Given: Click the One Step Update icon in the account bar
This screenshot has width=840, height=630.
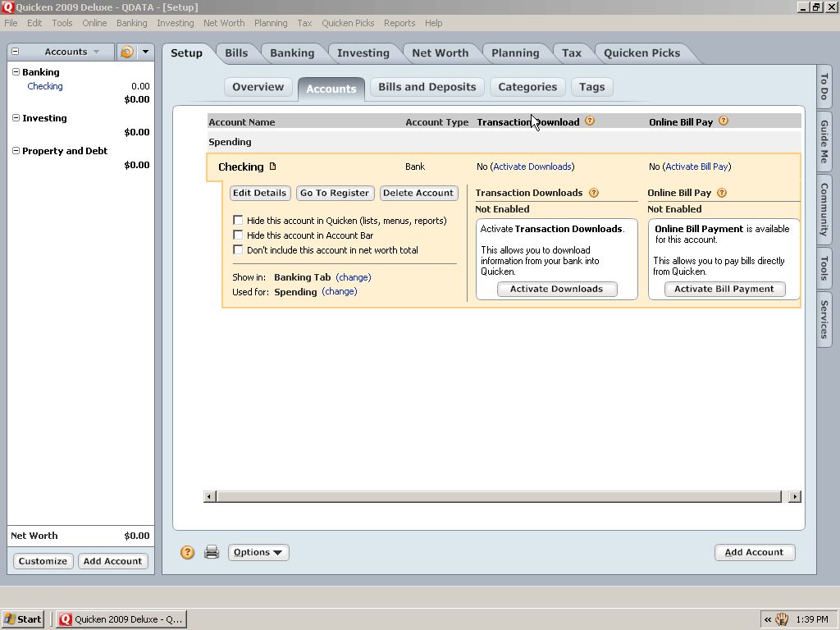Looking at the screenshot, I should [127, 52].
